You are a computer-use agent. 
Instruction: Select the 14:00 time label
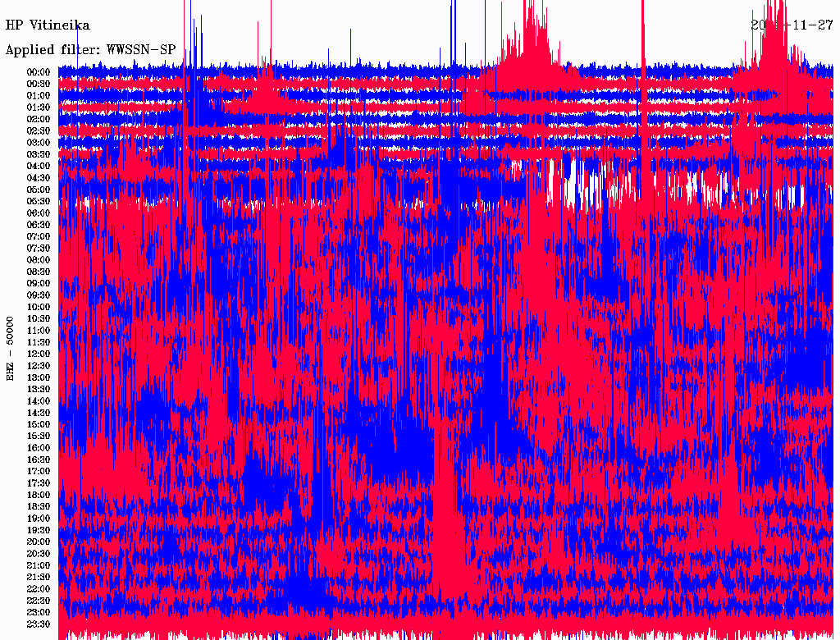(x=39, y=401)
